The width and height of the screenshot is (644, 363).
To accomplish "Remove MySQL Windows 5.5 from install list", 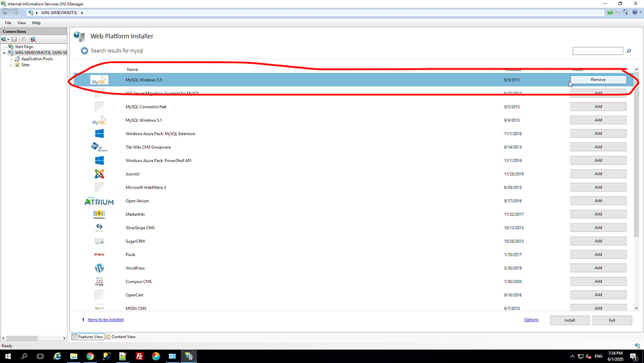I will point(598,80).
